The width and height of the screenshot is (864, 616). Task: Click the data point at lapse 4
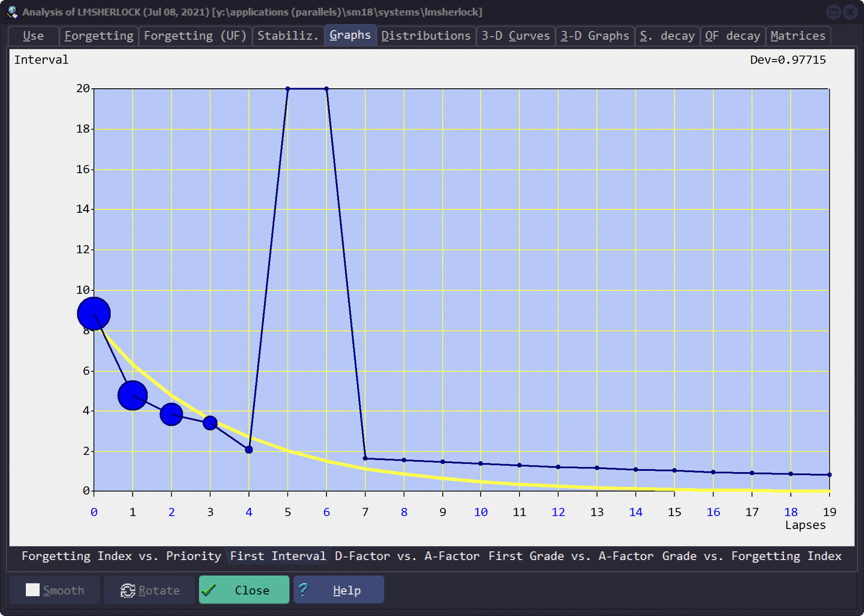(x=249, y=450)
